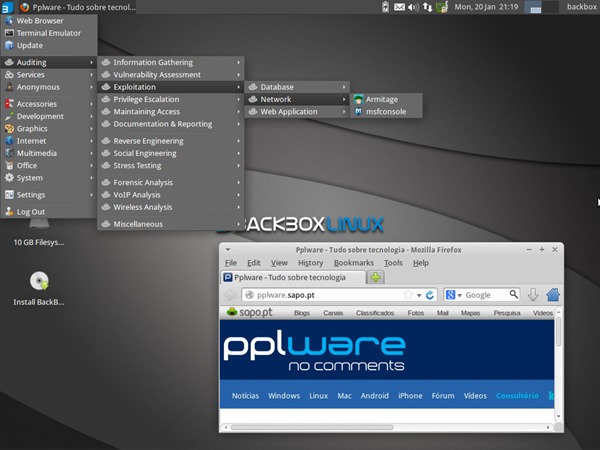The width and height of the screenshot is (600, 450).
Task: Open the Firefox History menu
Action: (311, 263)
